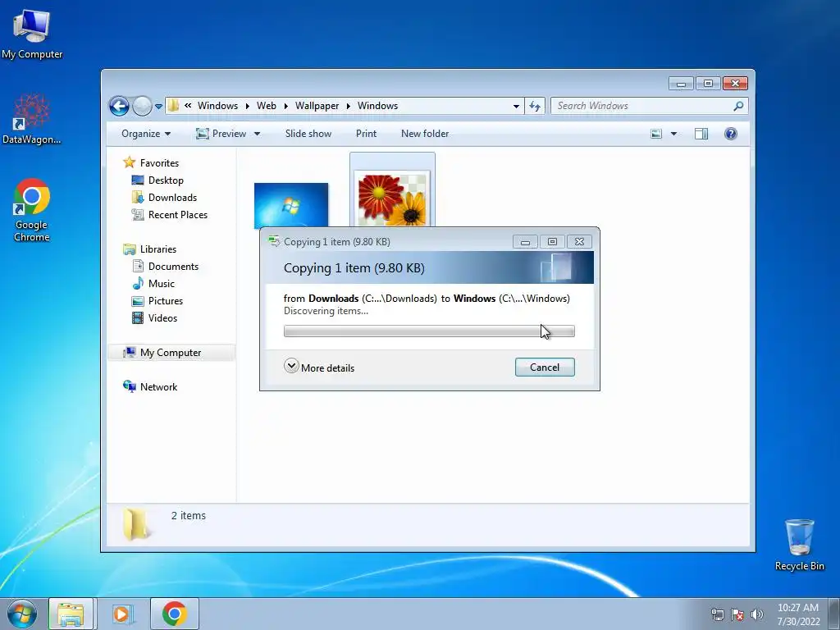Expand the arrow after Wallpaper breadcrumb
This screenshot has width=840, height=630.
(348, 106)
